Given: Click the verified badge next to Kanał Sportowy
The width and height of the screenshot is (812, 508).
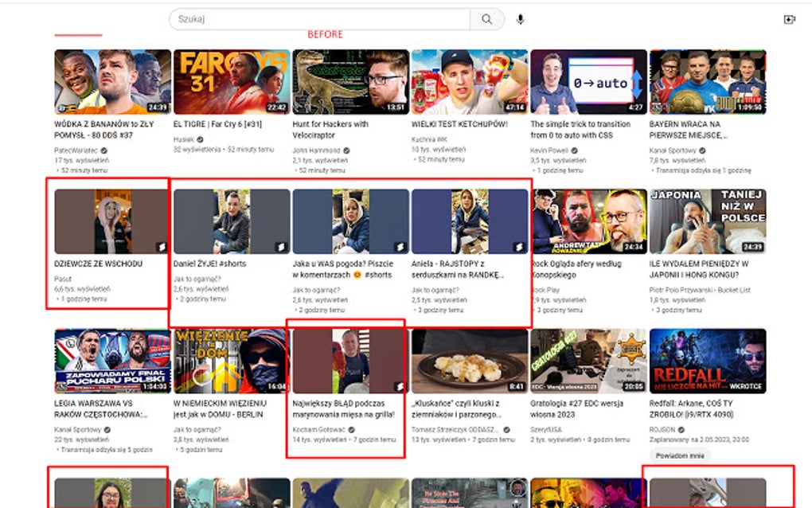Looking at the screenshot, I should (x=701, y=150).
